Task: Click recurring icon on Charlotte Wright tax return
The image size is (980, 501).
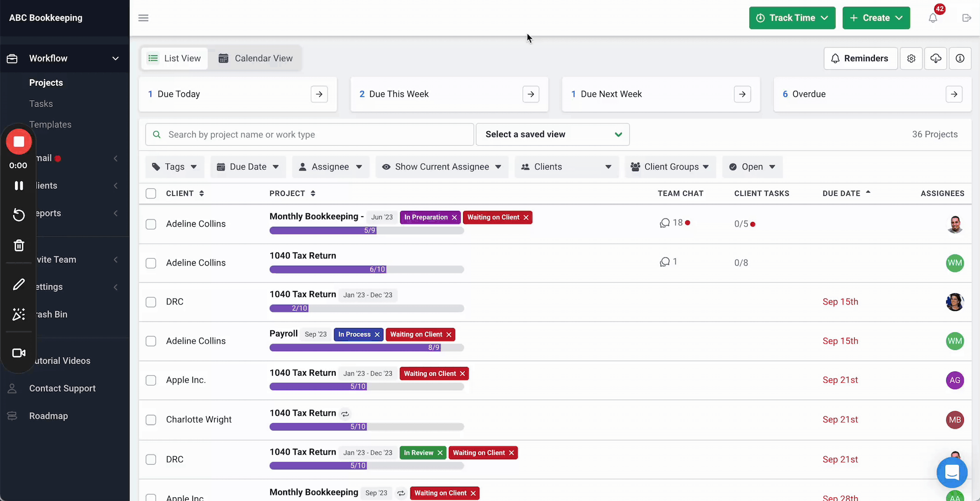Action: click(345, 414)
